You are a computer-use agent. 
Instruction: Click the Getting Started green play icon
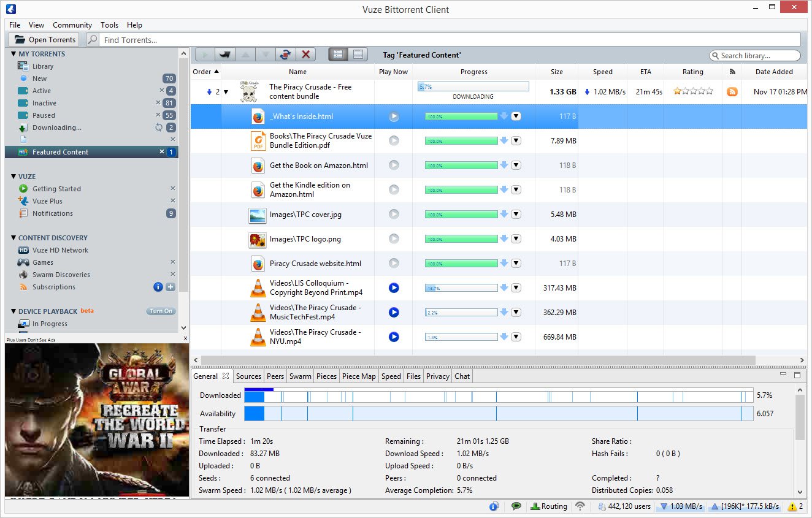(x=23, y=189)
